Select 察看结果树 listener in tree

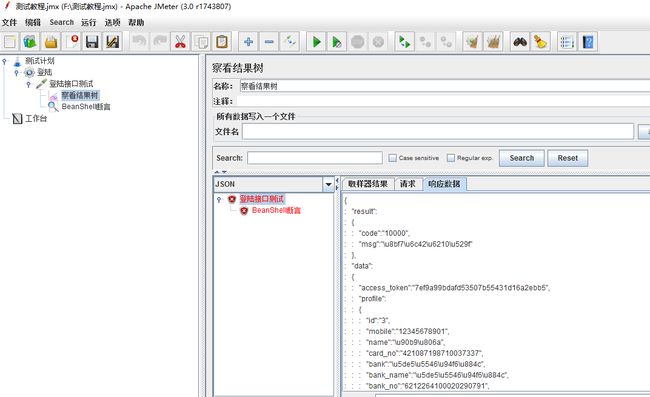click(x=80, y=95)
